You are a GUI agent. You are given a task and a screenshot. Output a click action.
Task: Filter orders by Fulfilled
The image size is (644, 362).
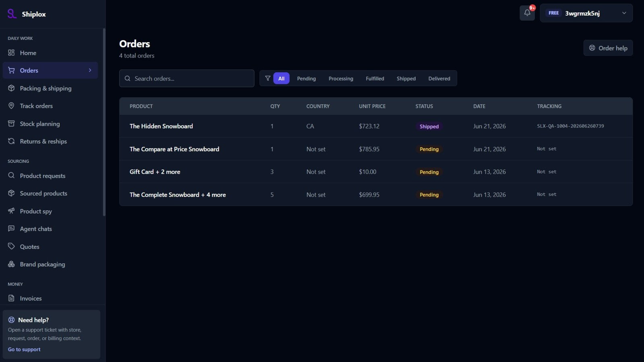pos(375,78)
